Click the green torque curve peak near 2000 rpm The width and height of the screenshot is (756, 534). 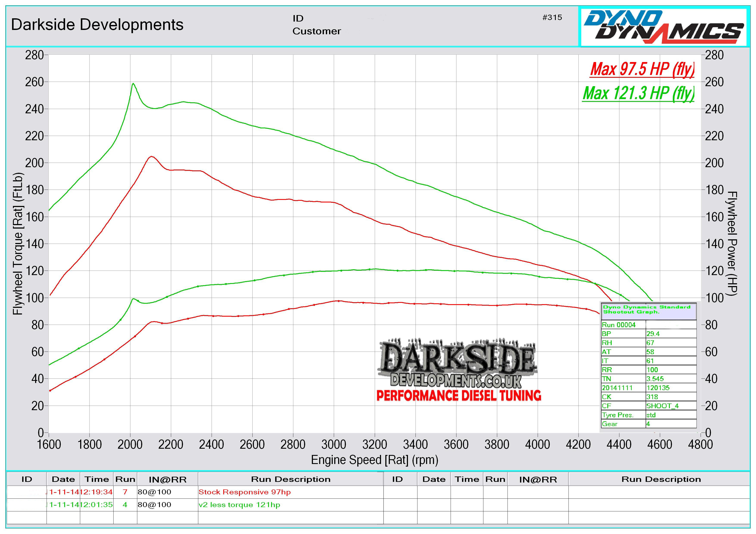click(x=133, y=84)
